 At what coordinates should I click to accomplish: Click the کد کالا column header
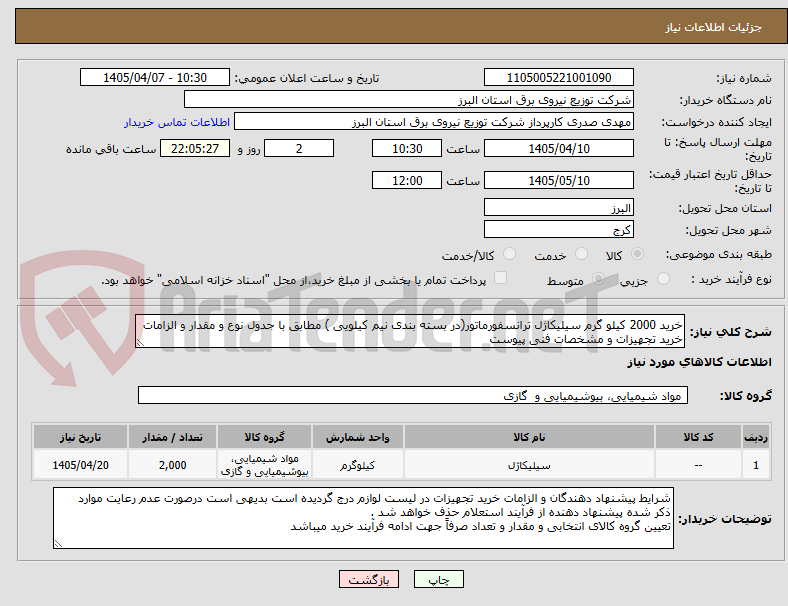click(x=699, y=437)
